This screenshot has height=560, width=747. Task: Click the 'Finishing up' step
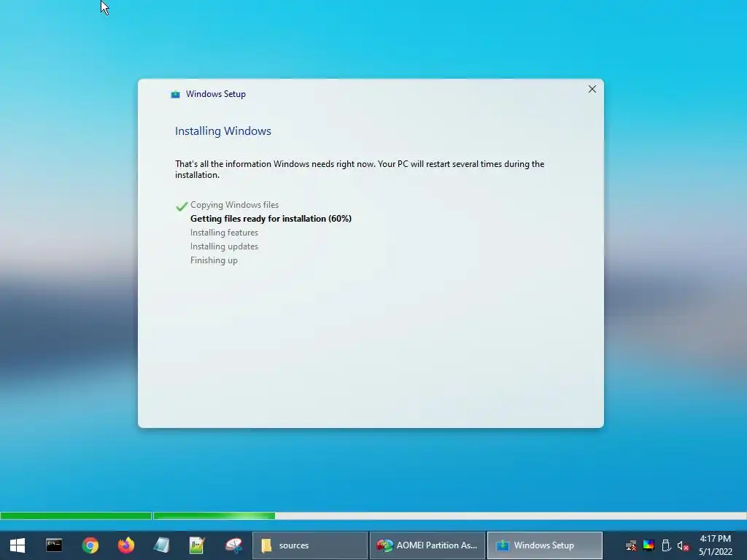click(x=214, y=260)
